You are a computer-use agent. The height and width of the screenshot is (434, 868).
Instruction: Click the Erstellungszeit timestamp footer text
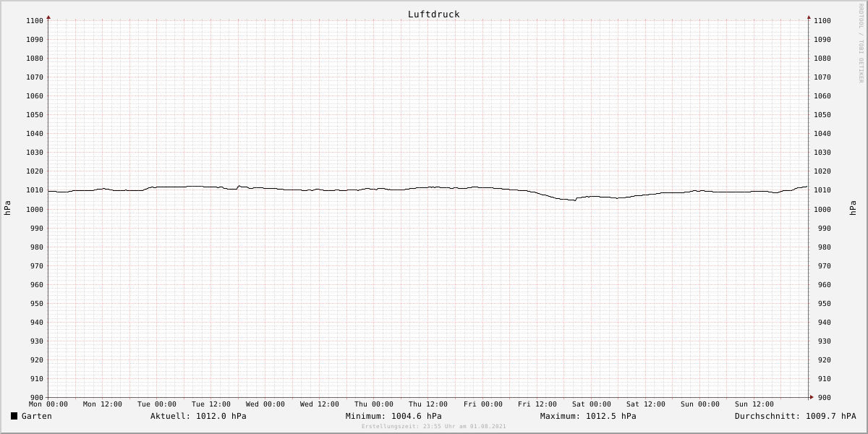click(x=434, y=426)
